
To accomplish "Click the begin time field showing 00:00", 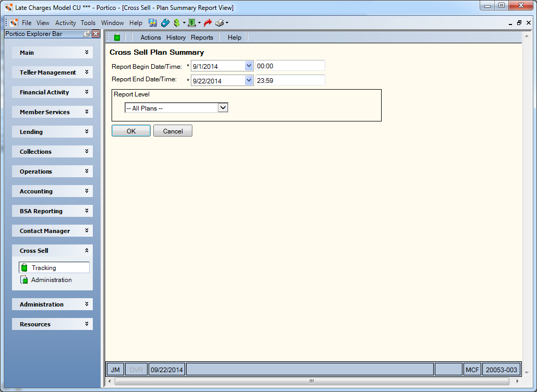I will [290, 66].
